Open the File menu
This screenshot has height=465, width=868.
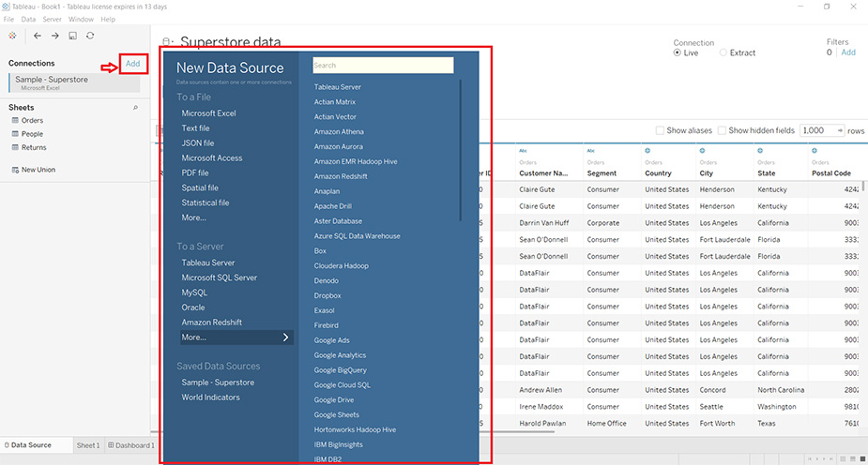pyautogui.click(x=8, y=20)
